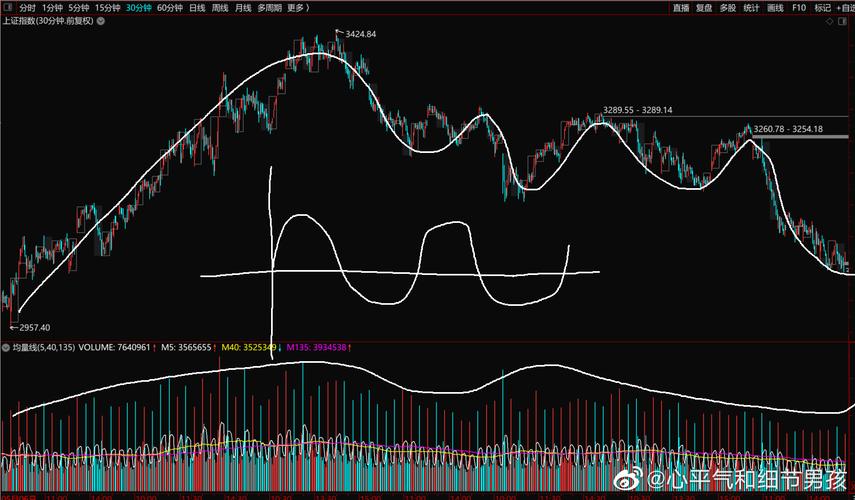Click the 3424.84 high price marker
Viewport: 855px width, 500px height.
359,34
